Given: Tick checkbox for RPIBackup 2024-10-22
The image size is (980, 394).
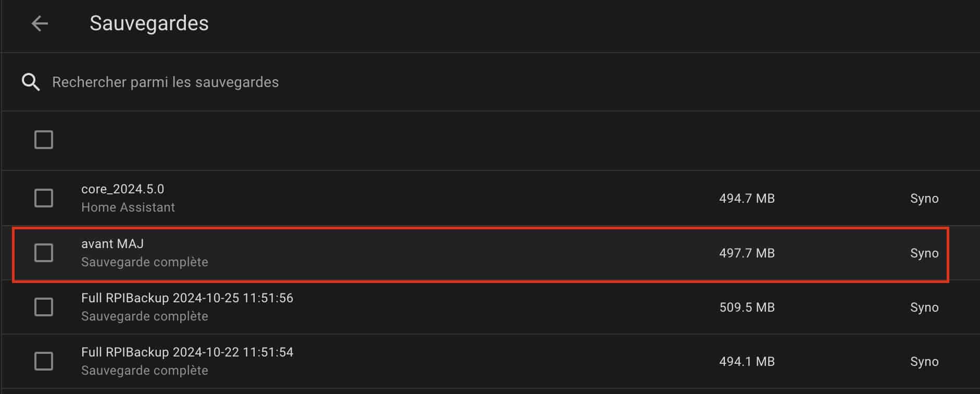Looking at the screenshot, I should (x=44, y=361).
